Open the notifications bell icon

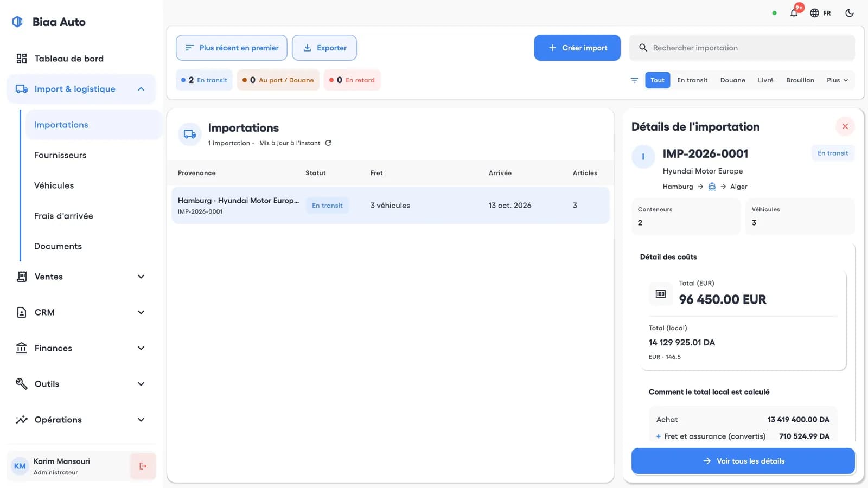(x=794, y=13)
